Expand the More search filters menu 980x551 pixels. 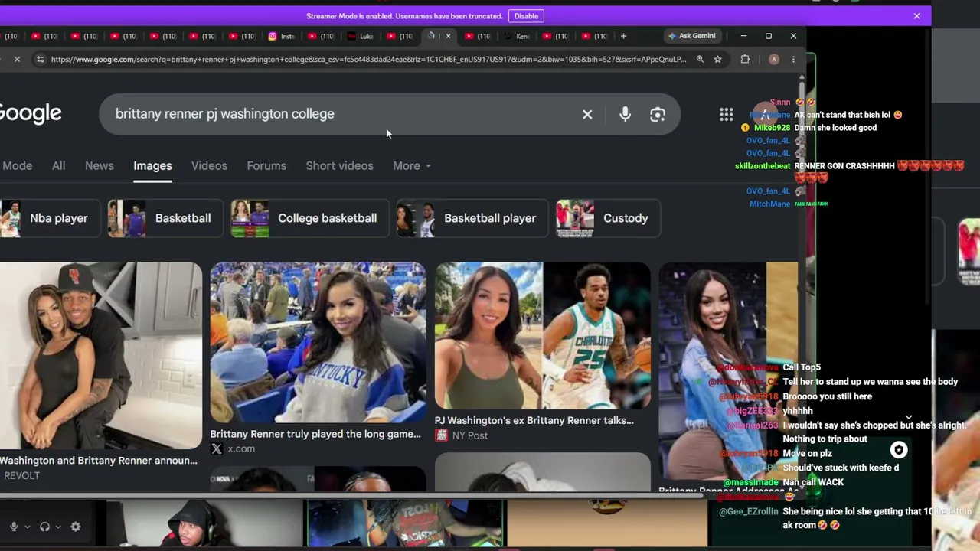click(x=412, y=165)
